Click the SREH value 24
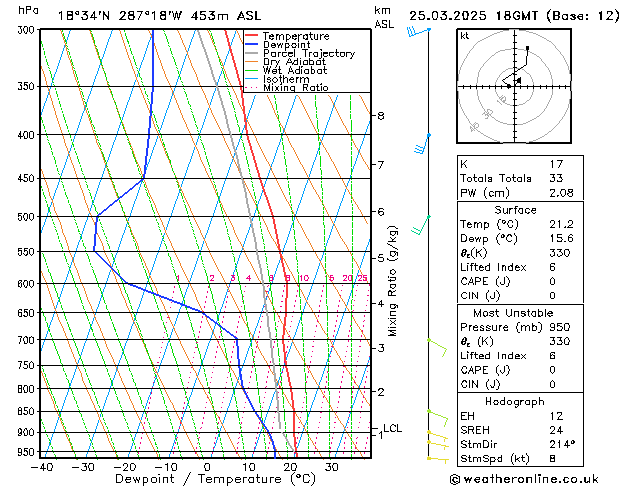629x486 pixels. pyautogui.click(x=556, y=430)
